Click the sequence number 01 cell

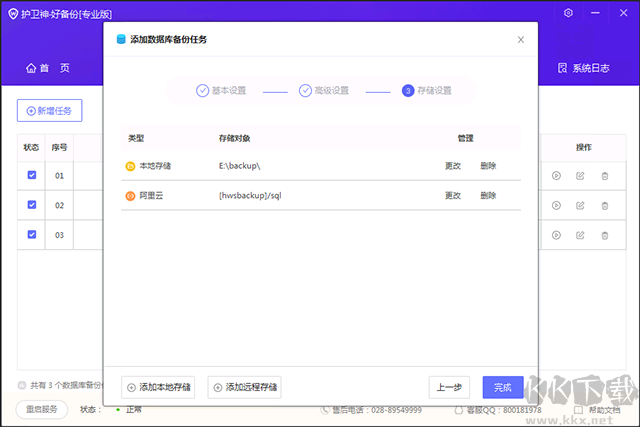[x=59, y=176]
